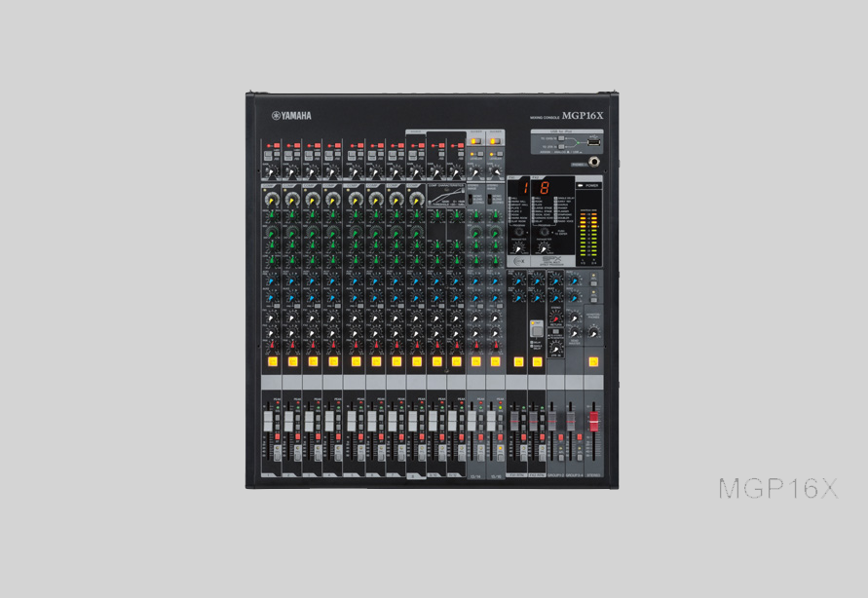Toggle the stereo master yellow ON button
This screenshot has width=868, height=598.
tap(592, 361)
